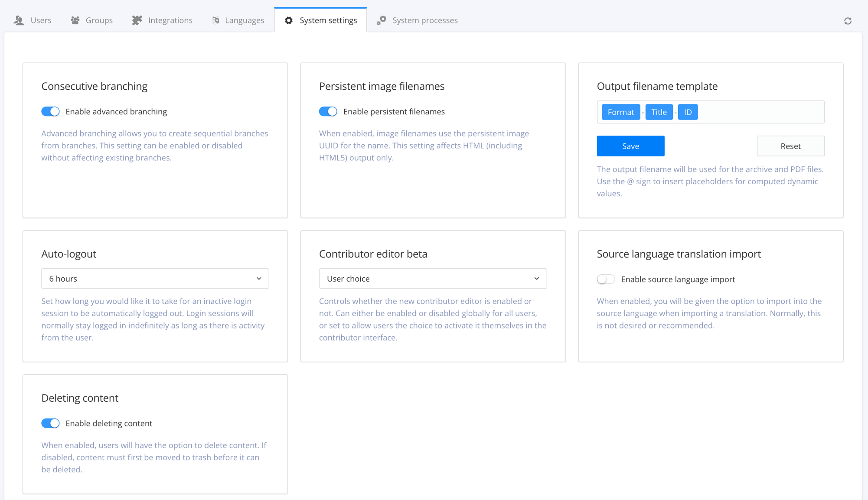Enable source language import toggle
Viewport: 868px width, 500px height.
pos(606,279)
